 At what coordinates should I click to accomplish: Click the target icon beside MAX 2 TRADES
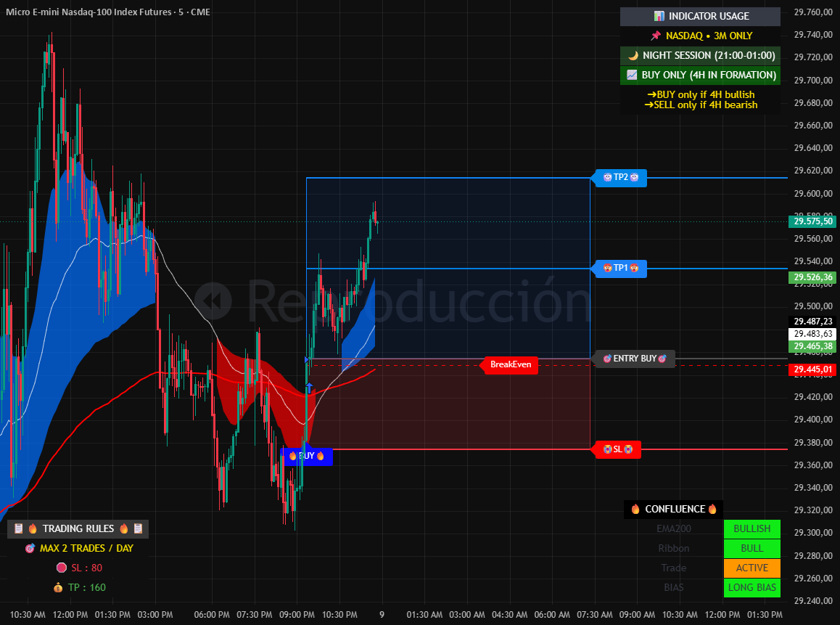point(30,548)
